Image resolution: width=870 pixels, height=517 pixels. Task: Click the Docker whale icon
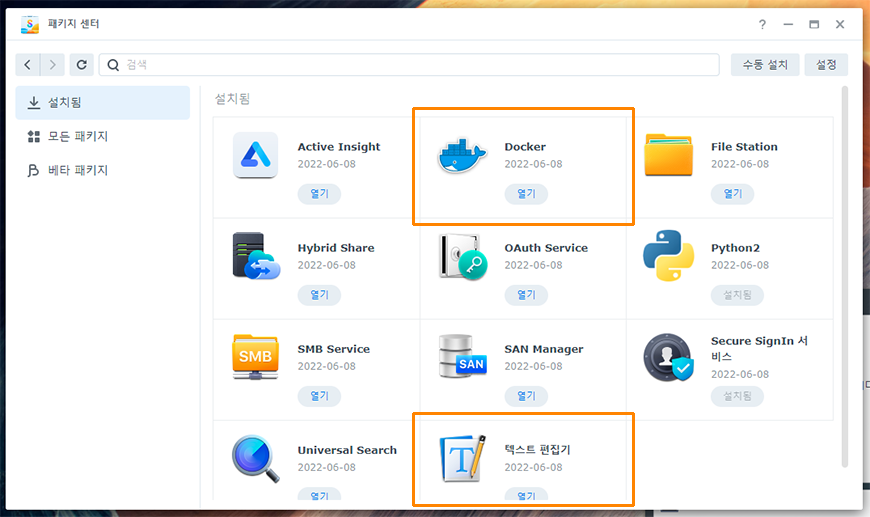click(x=462, y=156)
